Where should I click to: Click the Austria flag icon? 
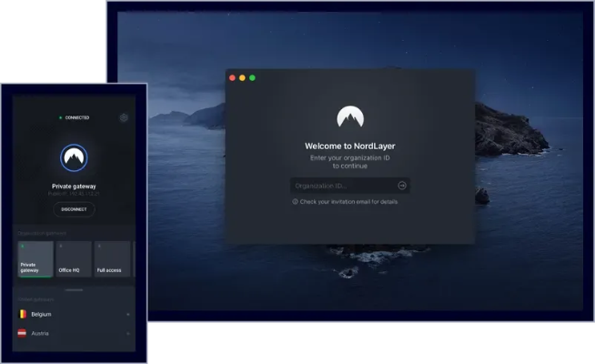coord(22,334)
